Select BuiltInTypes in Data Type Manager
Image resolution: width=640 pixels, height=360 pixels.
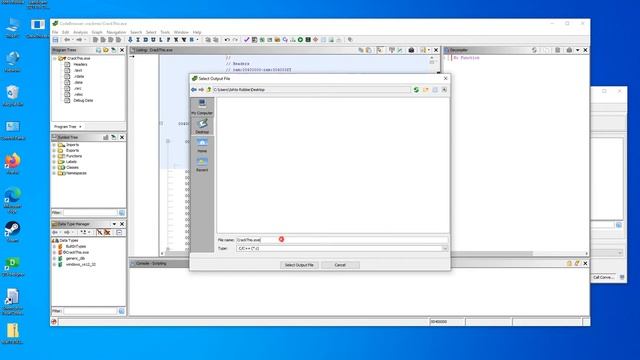click(76, 247)
